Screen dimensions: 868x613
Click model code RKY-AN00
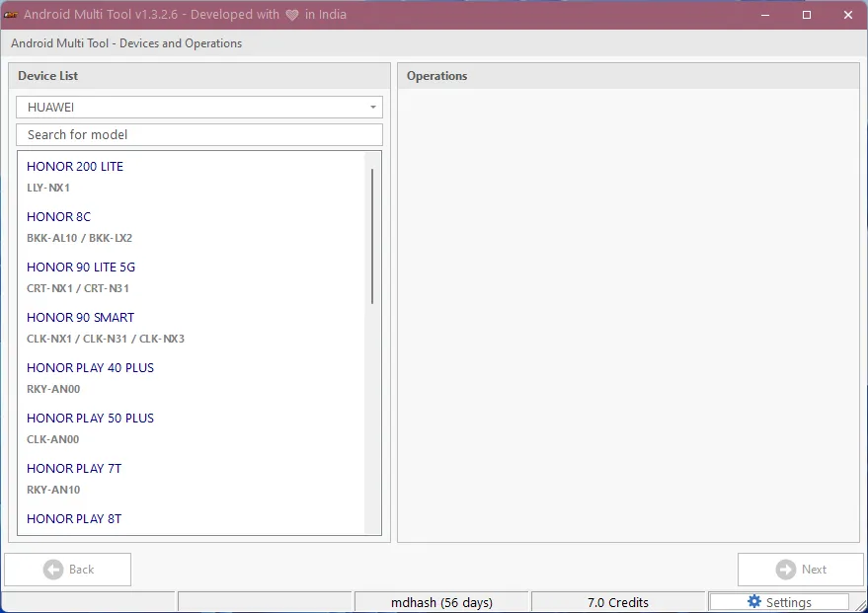pyautogui.click(x=53, y=389)
